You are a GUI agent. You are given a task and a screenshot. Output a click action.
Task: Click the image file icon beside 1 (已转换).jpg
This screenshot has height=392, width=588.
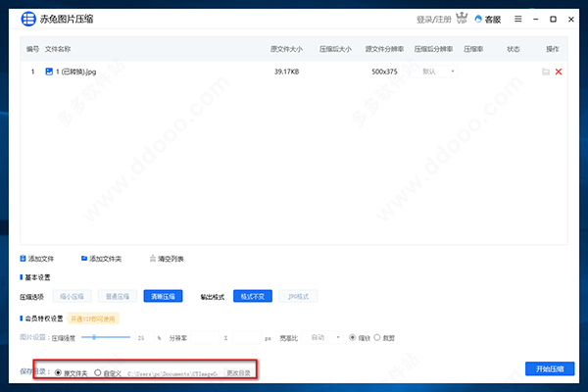tap(49, 72)
